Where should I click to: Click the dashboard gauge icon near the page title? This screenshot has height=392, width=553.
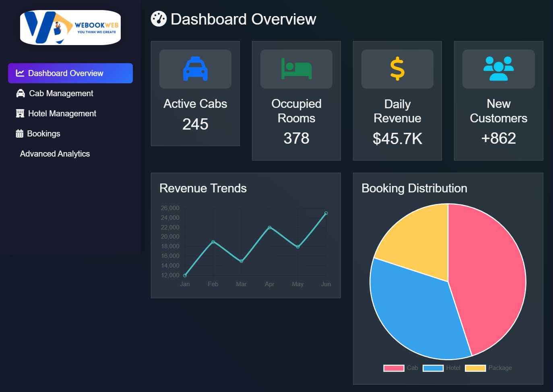[x=159, y=19]
